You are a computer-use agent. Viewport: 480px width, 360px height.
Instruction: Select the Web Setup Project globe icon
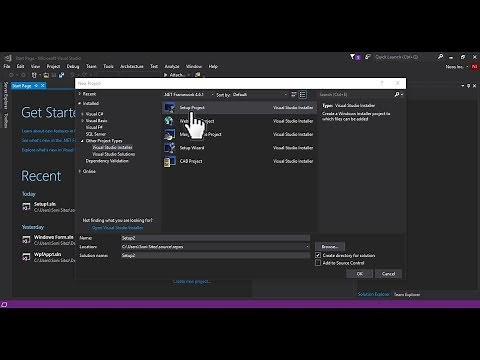[x=169, y=121]
